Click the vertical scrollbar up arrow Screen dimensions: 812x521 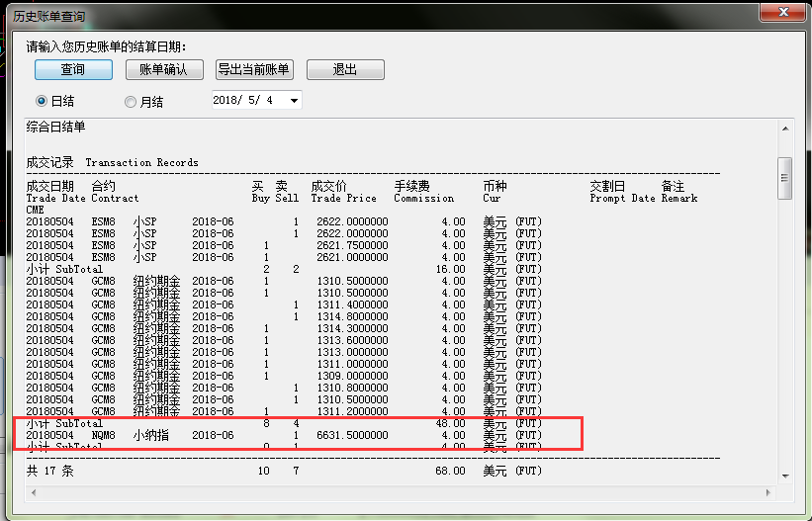[x=785, y=129]
